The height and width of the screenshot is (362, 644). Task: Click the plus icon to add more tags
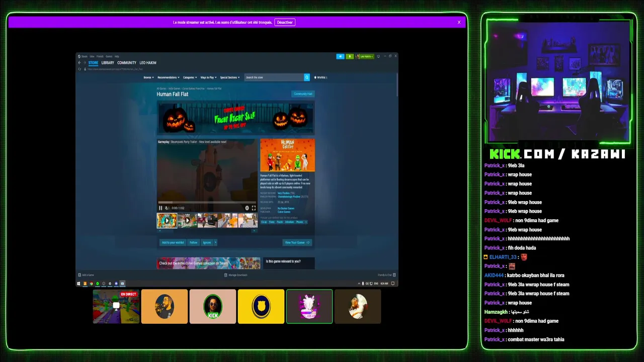306,222
